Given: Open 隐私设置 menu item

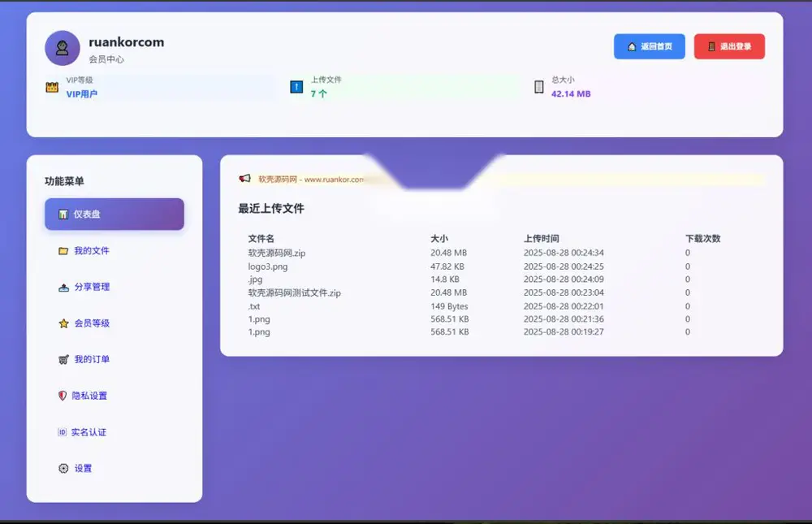Looking at the screenshot, I should (x=114, y=396).
